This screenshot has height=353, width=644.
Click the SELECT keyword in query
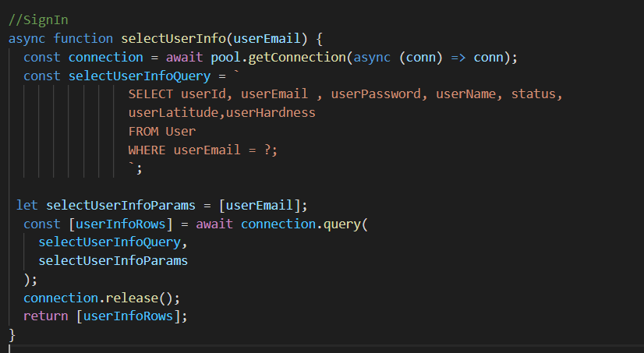[x=150, y=94]
